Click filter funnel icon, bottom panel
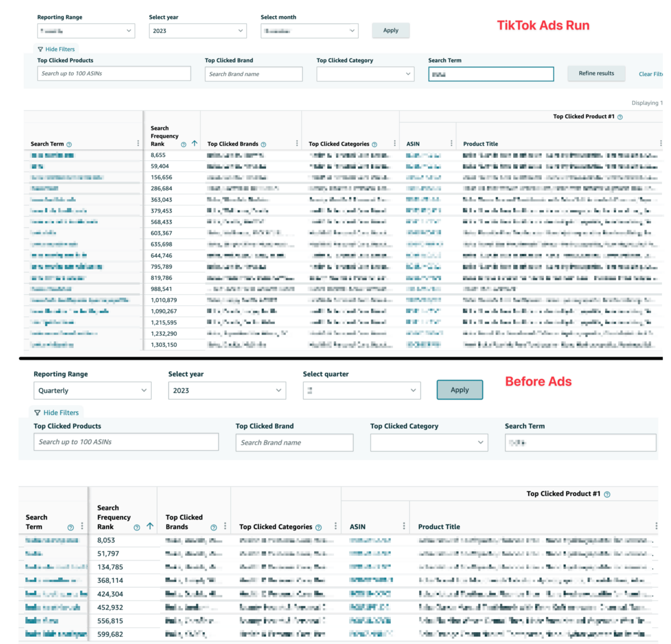Image resolution: width=671 pixels, height=644 pixels. (x=37, y=413)
